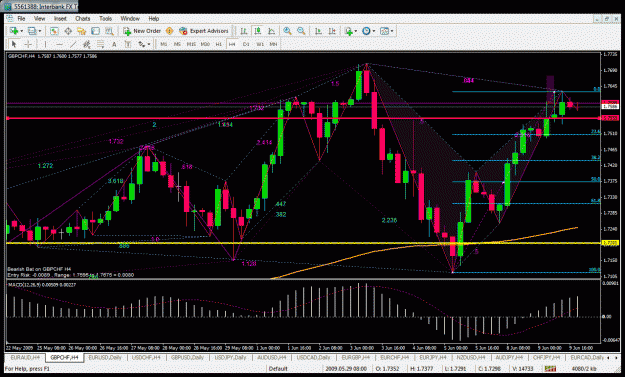
Task: Switch to the USDCHF,H4 chart tab
Action: 146,357
